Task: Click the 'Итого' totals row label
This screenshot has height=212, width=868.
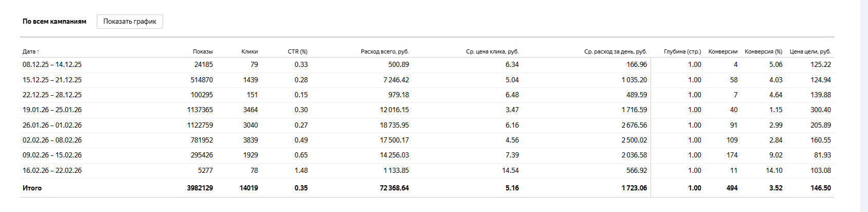Action: [32, 188]
